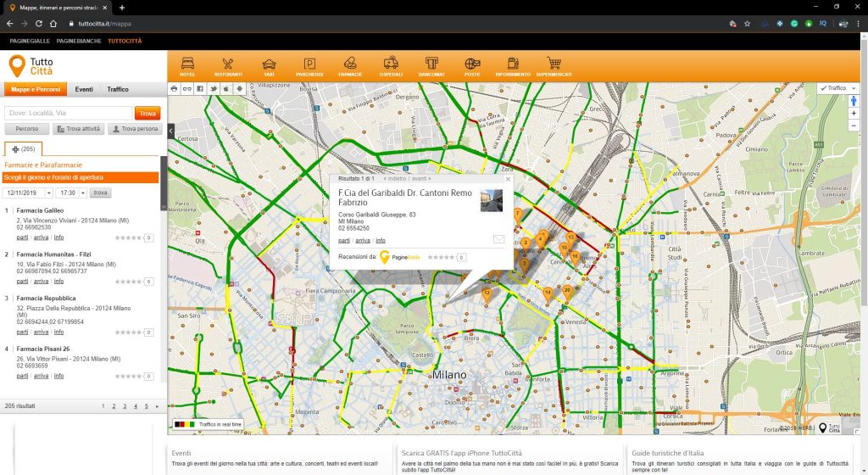Open the Ristoranti category

pos(228,65)
